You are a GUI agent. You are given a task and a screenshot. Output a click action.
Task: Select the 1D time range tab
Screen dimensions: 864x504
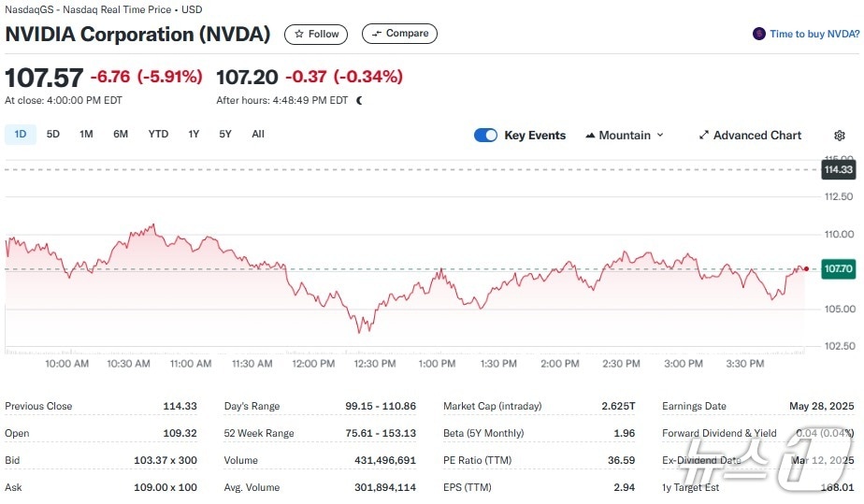point(20,135)
